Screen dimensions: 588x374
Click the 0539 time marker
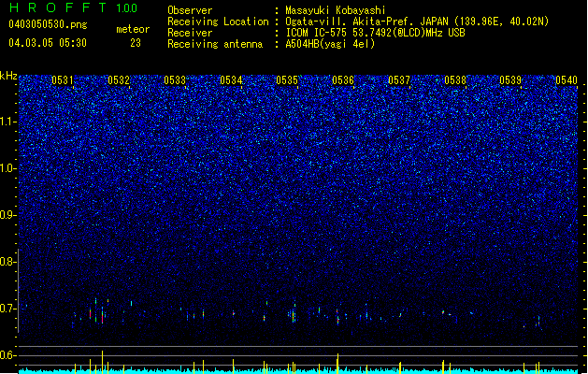click(510, 80)
